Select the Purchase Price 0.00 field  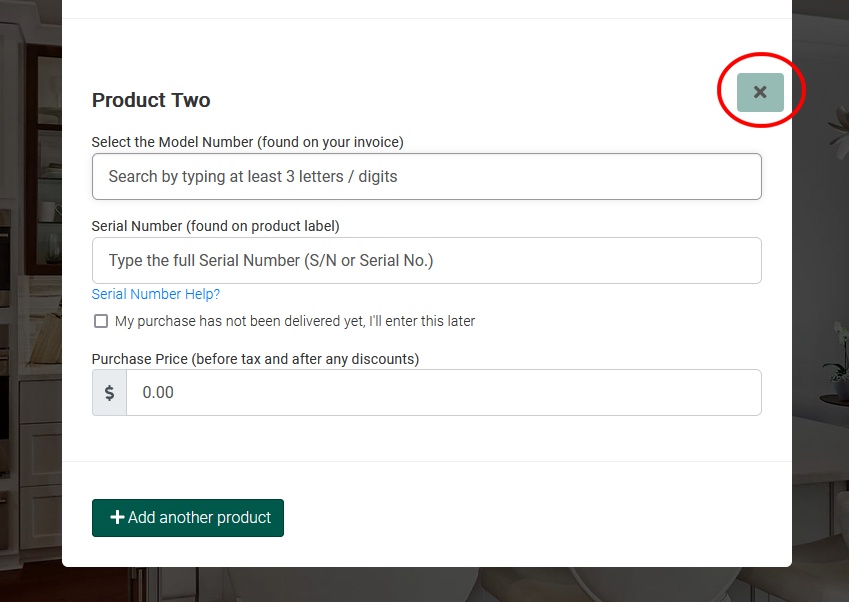[443, 392]
